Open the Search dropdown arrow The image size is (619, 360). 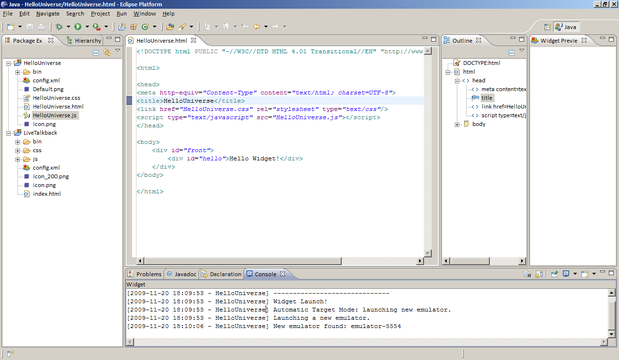pyautogui.click(x=191, y=27)
